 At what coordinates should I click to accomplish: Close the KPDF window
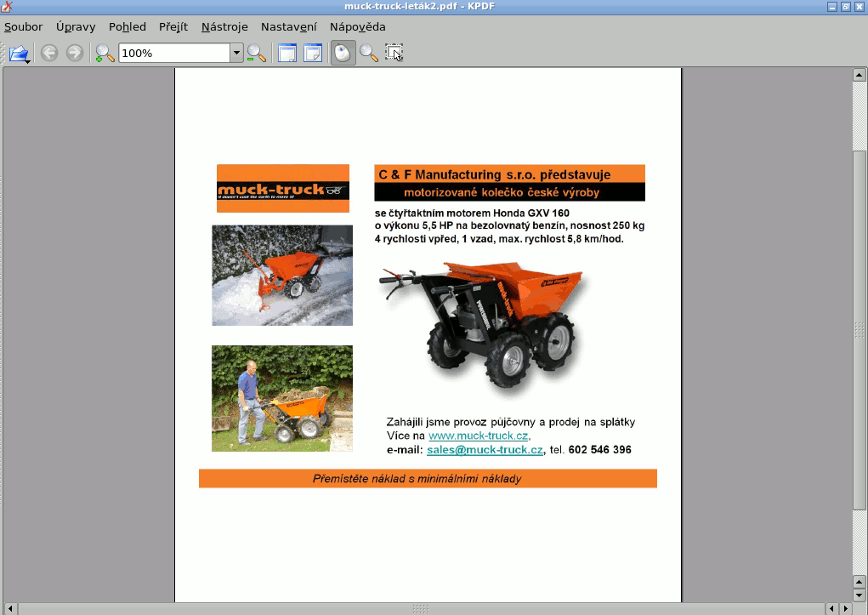(859, 7)
